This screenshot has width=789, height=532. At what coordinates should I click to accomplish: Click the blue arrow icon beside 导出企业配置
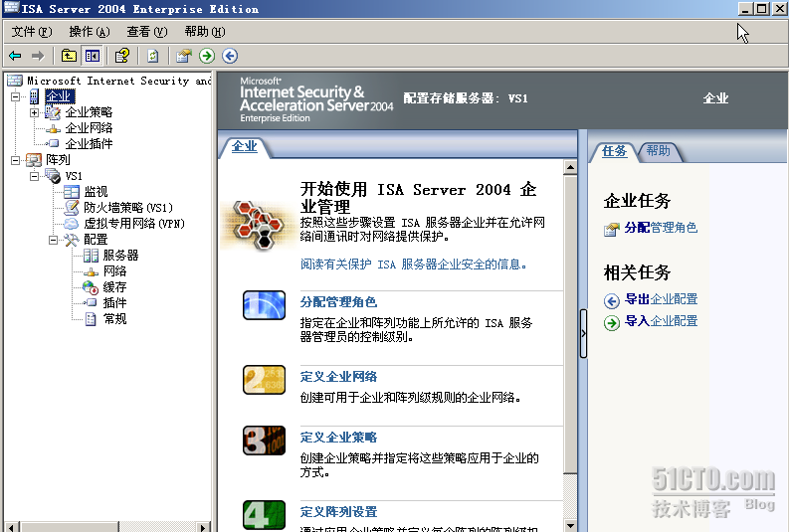coord(611,300)
